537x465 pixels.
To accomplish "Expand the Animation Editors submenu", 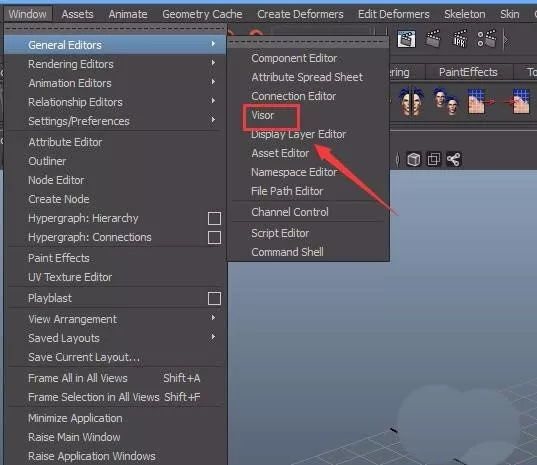I will [115, 83].
